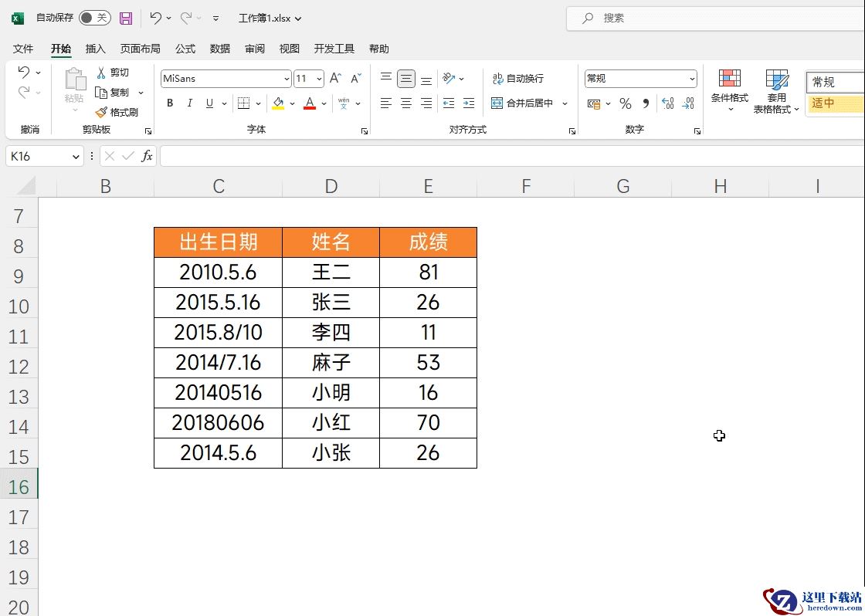865x616 pixels.
Task: Open the font color dropdown arrow
Action: click(x=324, y=103)
